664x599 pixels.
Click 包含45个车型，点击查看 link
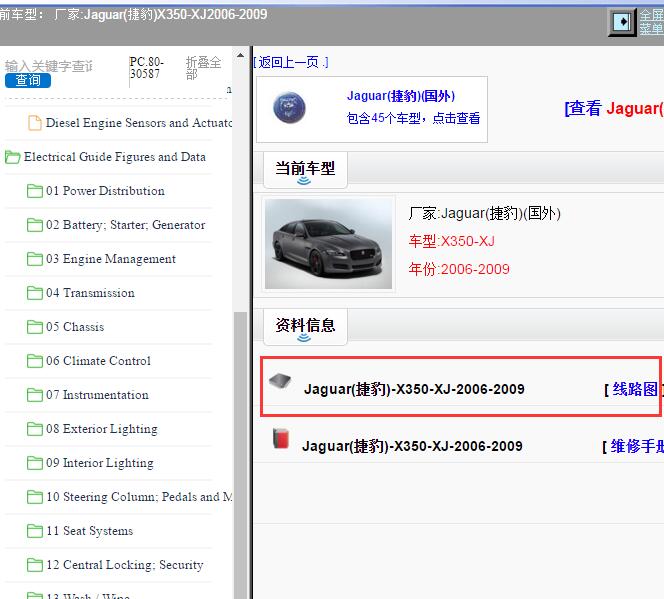pos(413,118)
